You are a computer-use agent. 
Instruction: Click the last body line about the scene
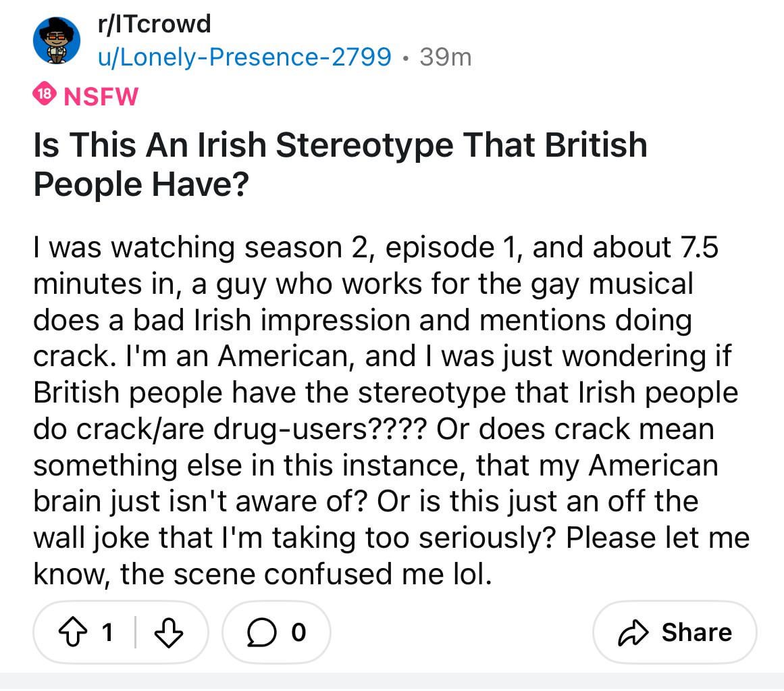click(x=263, y=574)
